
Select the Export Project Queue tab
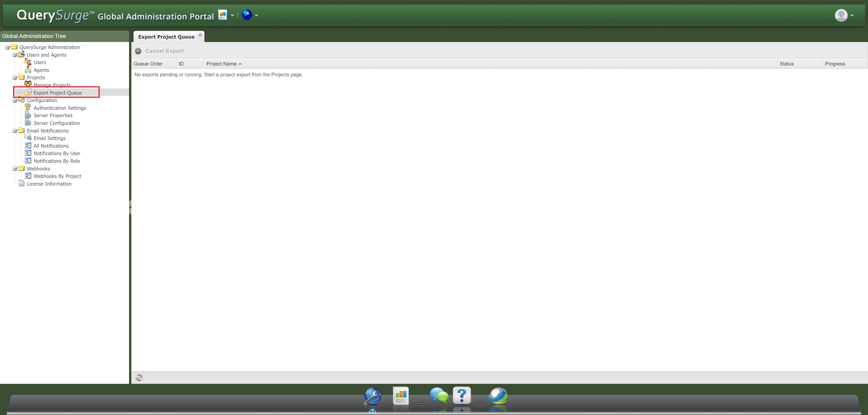pos(166,37)
